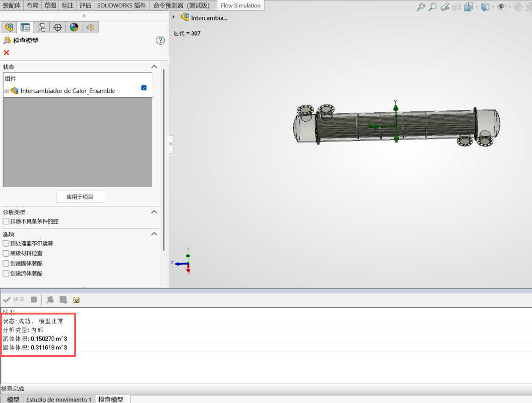Screen dimensions: 532x403
Task: Click the panel splitter collapse handle
Action: tap(171, 144)
